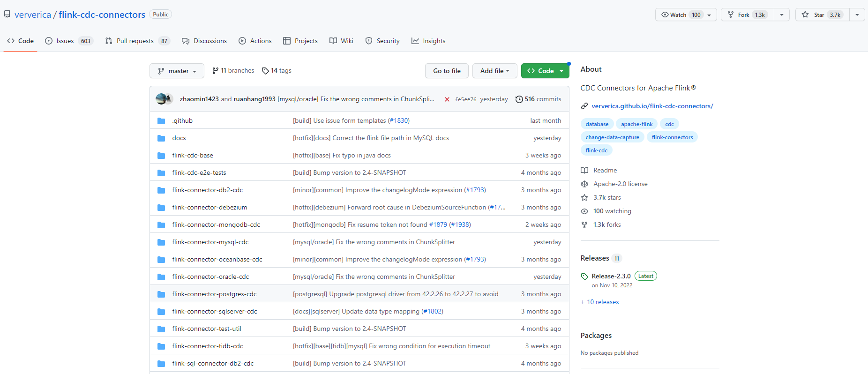Expand the Fork options dropdown arrow
Screen dimensions: 868x374
[x=782, y=15]
